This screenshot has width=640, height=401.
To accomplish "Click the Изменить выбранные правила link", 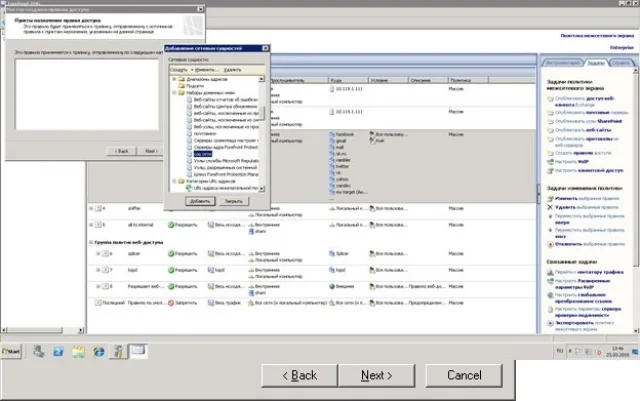I will click(x=587, y=198).
